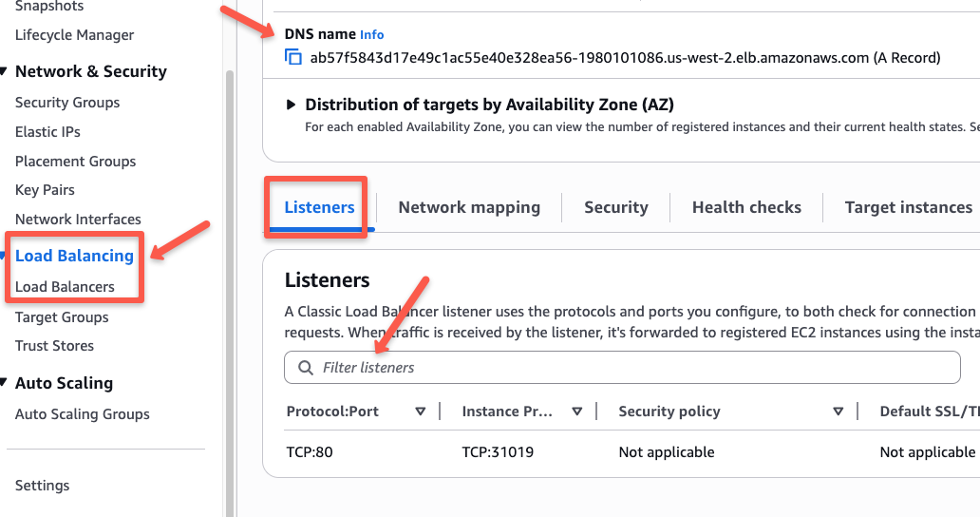Open Security Groups in the sidebar

click(x=67, y=103)
